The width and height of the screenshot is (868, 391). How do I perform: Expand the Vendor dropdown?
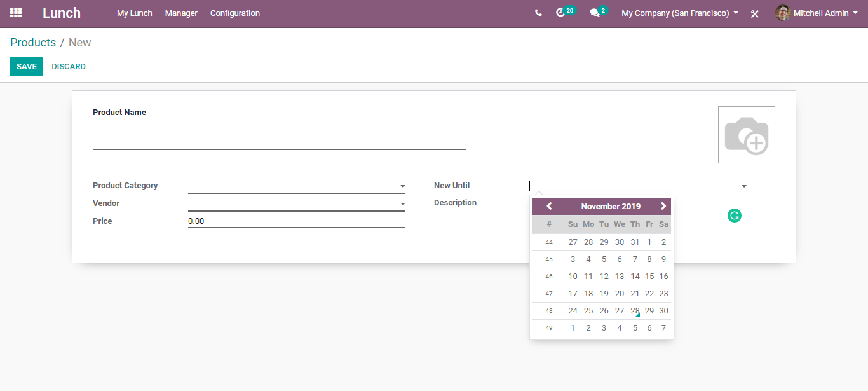point(403,204)
